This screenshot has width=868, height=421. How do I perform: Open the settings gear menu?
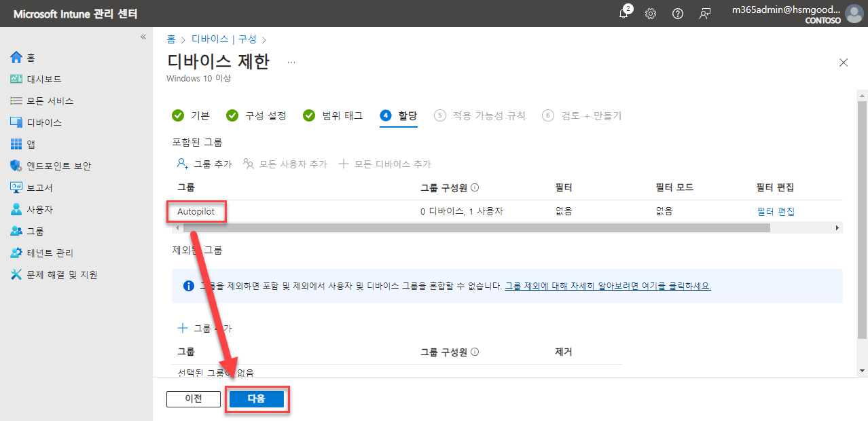click(x=650, y=13)
